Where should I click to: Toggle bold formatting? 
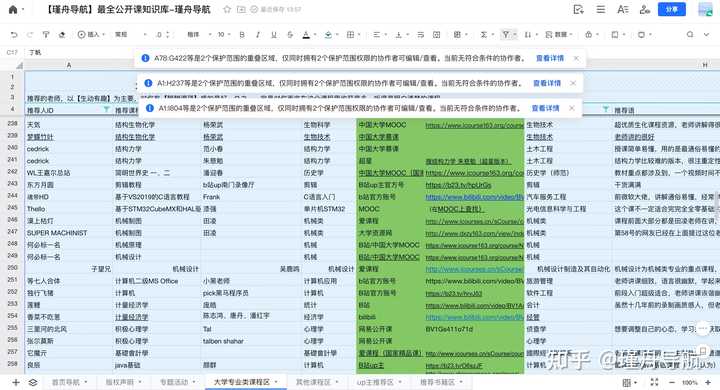(242, 34)
